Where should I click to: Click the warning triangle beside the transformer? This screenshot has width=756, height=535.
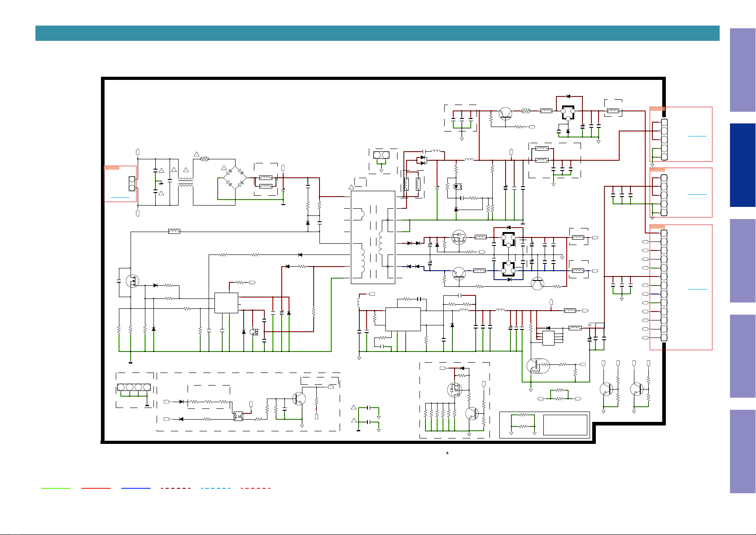pyautogui.click(x=351, y=187)
